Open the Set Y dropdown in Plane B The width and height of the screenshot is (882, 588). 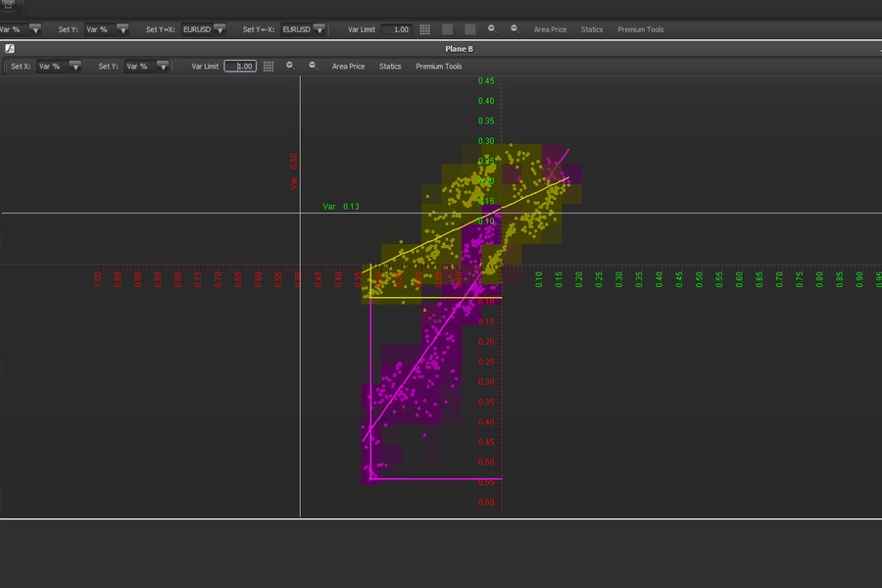pos(147,67)
